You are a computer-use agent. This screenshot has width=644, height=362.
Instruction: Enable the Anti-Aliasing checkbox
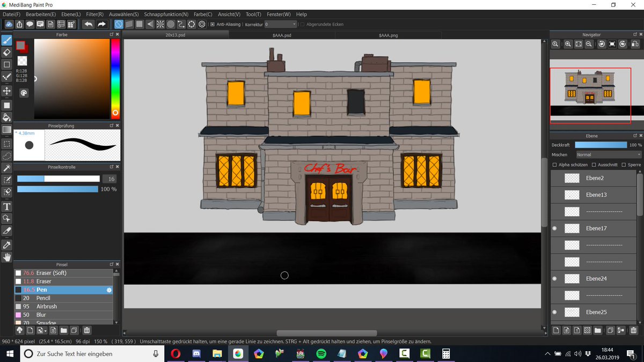pos(211,24)
